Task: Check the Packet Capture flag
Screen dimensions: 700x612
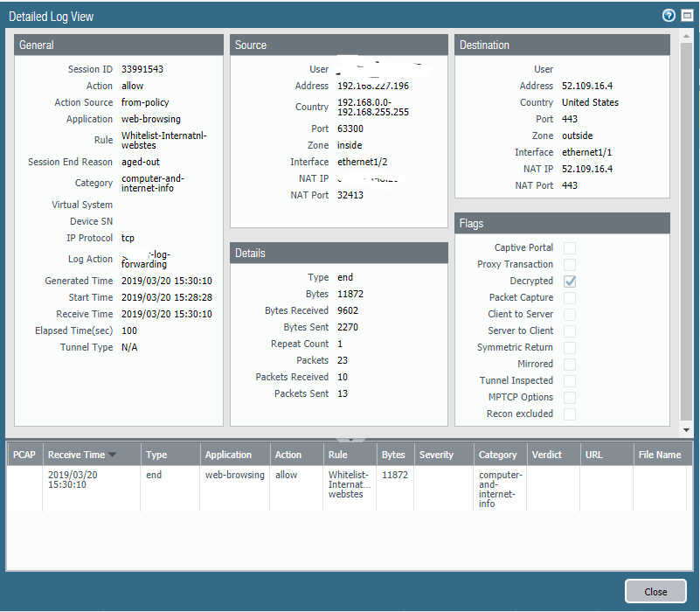Action: click(x=570, y=298)
